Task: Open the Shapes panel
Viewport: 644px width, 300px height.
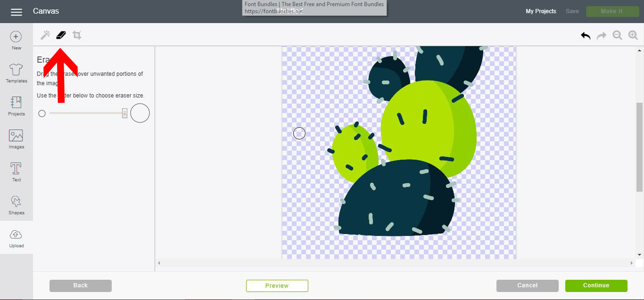Action: 17,205
